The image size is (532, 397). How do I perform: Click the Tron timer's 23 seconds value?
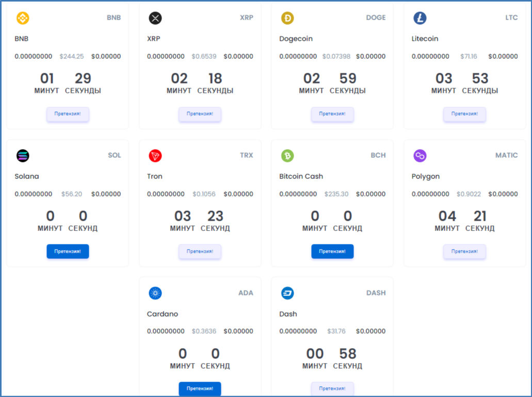click(x=215, y=216)
